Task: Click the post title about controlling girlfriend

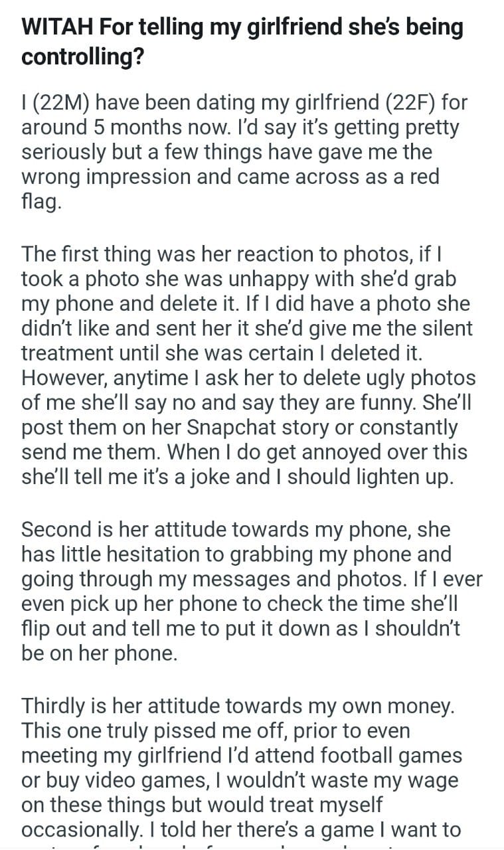Action: 242,42
